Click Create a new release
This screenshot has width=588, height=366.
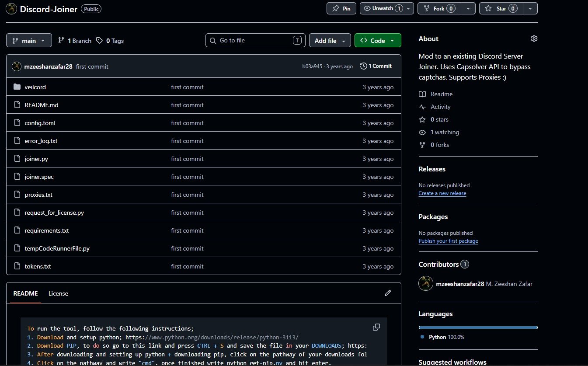442,193
